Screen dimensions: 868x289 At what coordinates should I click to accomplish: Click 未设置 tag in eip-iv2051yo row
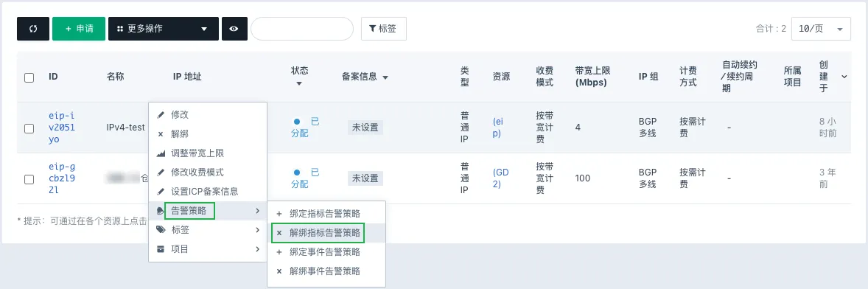tap(365, 128)
